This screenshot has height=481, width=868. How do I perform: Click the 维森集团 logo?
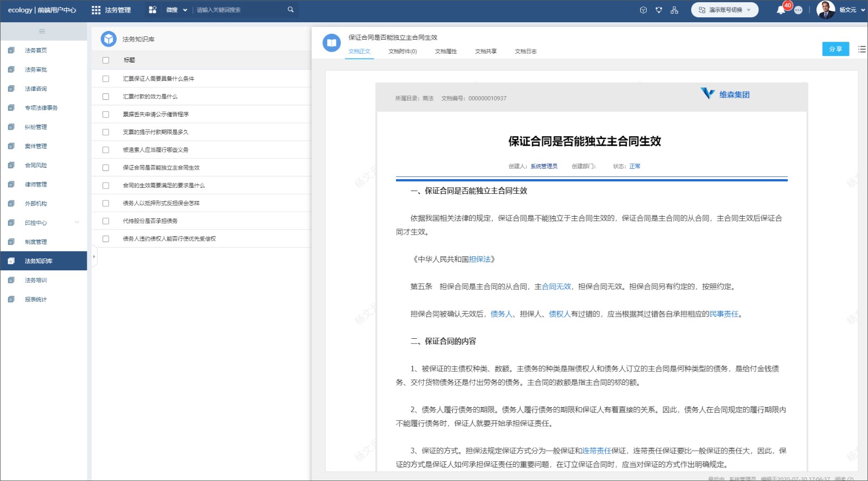pyautogui.click(x=725, y=94)
